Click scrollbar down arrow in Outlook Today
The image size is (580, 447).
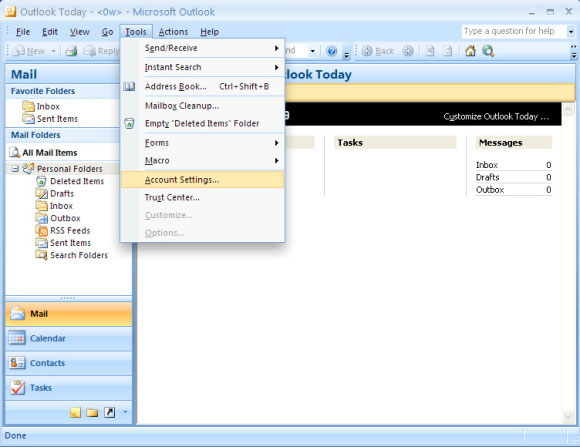568,417
